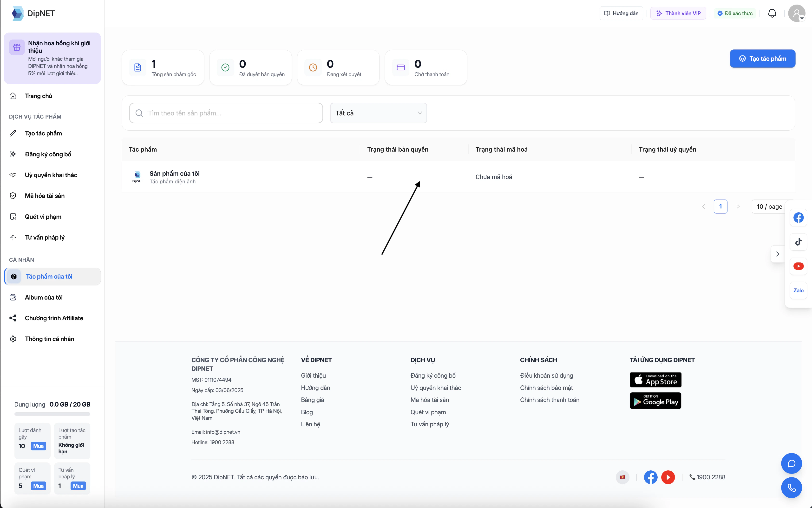Buy more Tư vấn pháp lý with Mua
The width and height of the screenshot is (812, 508).
click(78, 486)
